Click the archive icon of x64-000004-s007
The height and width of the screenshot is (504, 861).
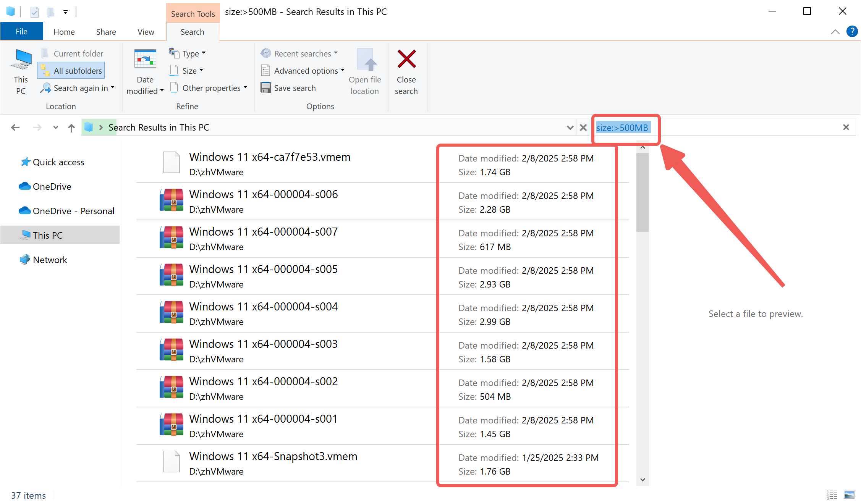point(172,237)
